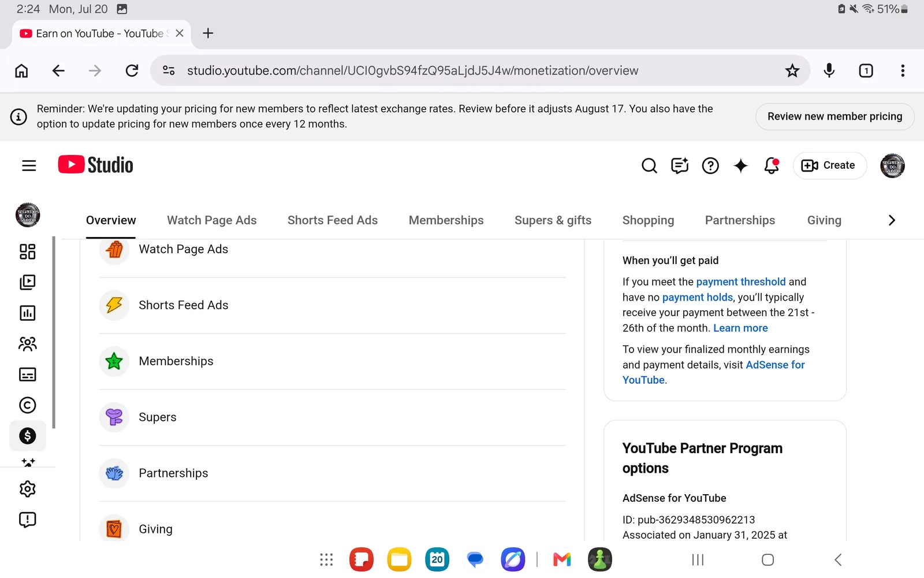Click the channel avatar in left sidebar
Viewport: 924px width, 578px height.
click(28, 215)
